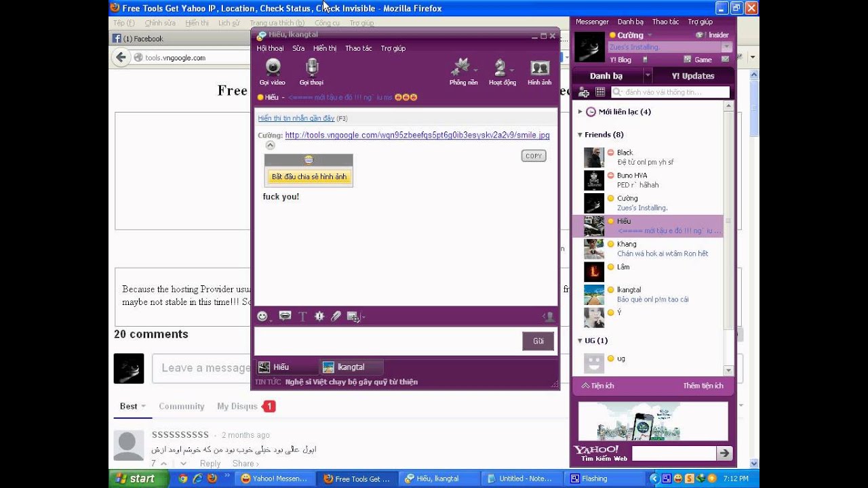Click the contact details icon beside chat toolbar
Viewport: 868px width, 488px height.
coord(549,317)
